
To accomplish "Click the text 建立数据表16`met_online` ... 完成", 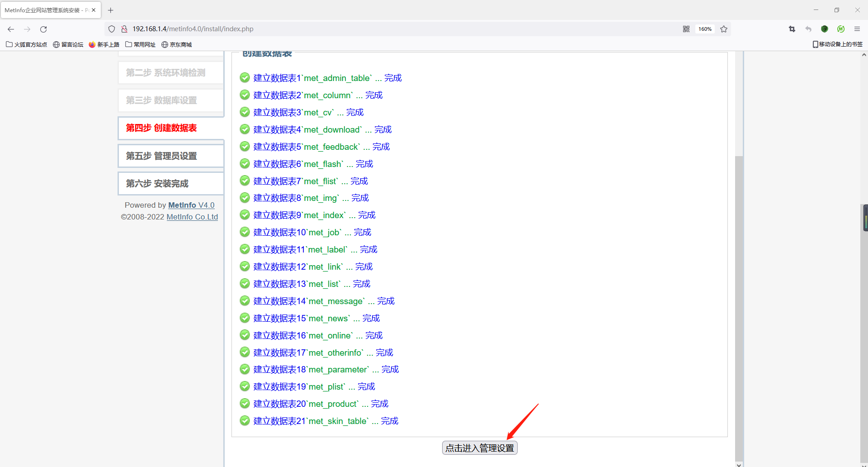I will tap(318, 335).
